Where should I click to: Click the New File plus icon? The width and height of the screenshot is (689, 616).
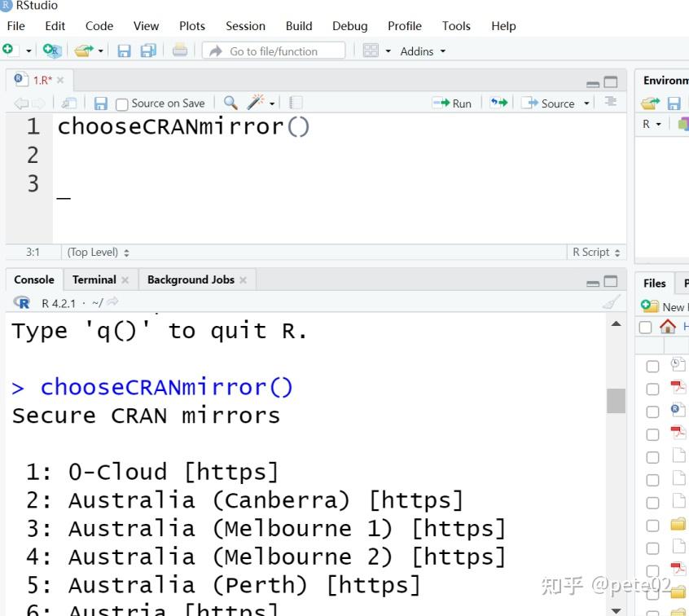click(8, 51)
